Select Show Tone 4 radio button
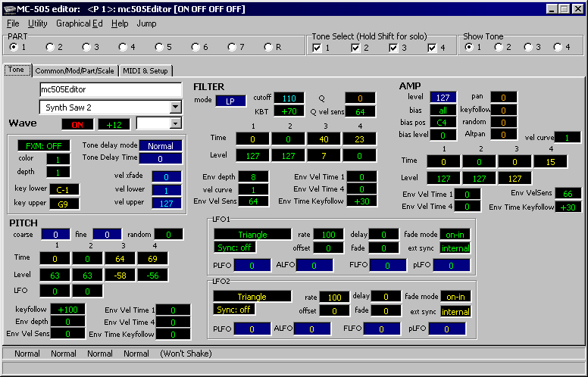588x377 pixels. pos(558,47)
